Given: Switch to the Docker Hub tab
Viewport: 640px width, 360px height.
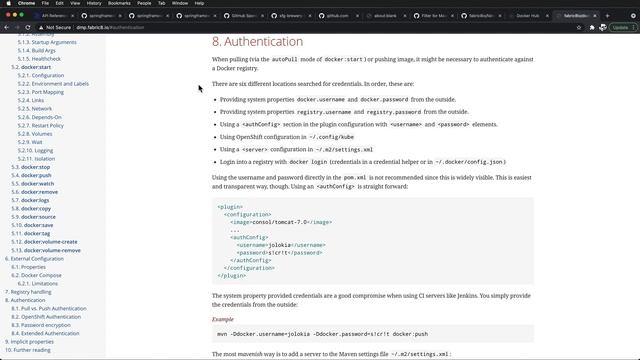Looking at the screenshot, I should coord(528,16).
